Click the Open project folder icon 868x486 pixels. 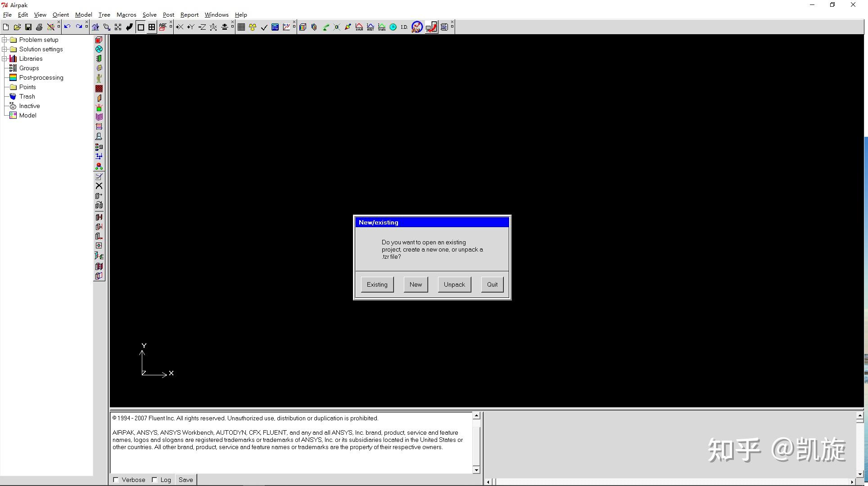point(17,27)
